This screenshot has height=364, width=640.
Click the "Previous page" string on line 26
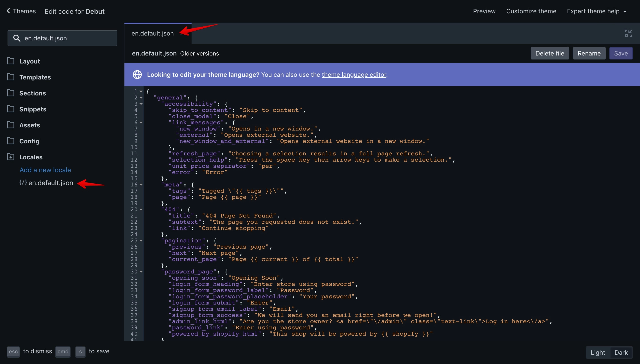[241, 247]
